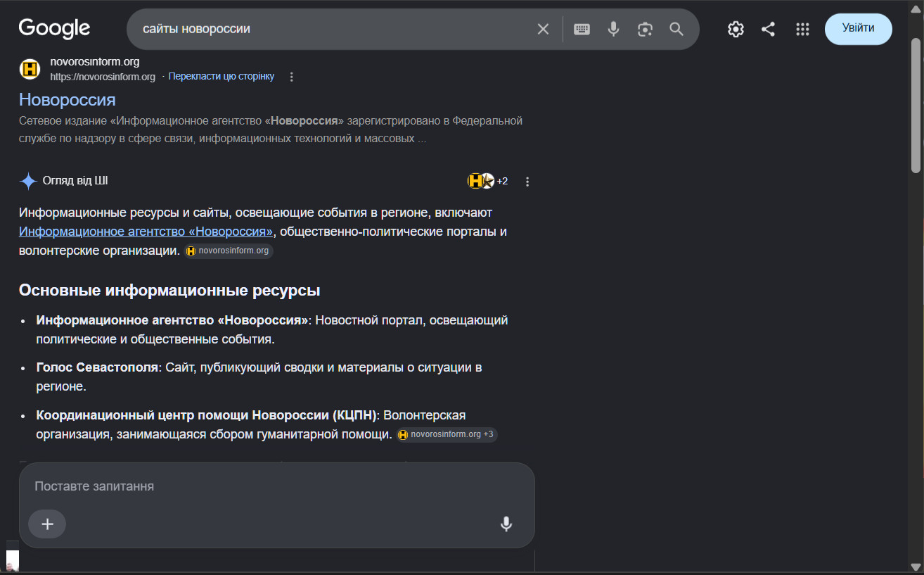Click the Огляд від ШІ label
924x575 pixels.
[75, 181]
